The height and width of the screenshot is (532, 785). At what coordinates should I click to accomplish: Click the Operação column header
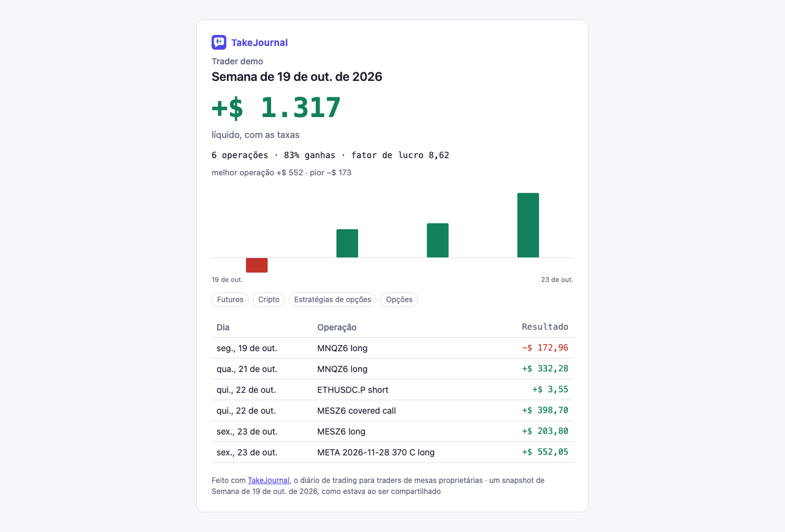pyautogui.click(x=337, y=327)
